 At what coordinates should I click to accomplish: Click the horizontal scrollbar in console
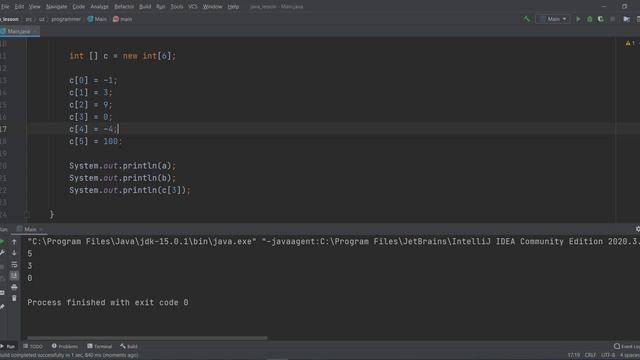pyautogui.click(x=147, y=338)
